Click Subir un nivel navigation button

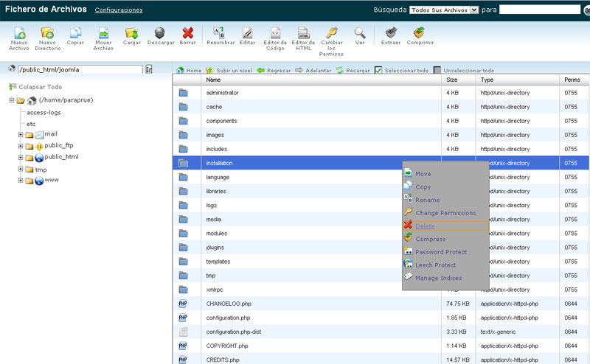click(229, 70)
